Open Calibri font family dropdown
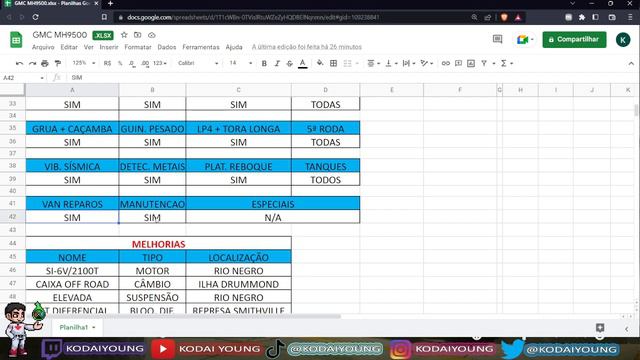The image size is (640, 360). tap(198, 63)
